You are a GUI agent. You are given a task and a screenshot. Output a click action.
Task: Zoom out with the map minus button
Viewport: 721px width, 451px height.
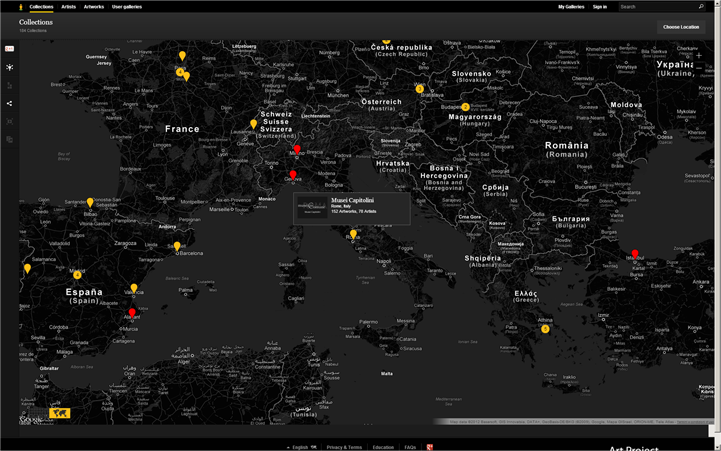(x=699, y=68)
